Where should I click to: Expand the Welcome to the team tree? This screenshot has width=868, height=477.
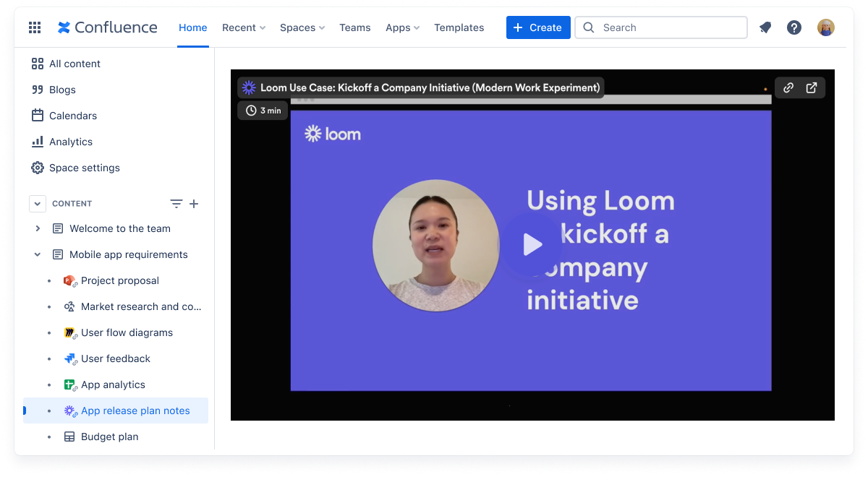(38, 228)
